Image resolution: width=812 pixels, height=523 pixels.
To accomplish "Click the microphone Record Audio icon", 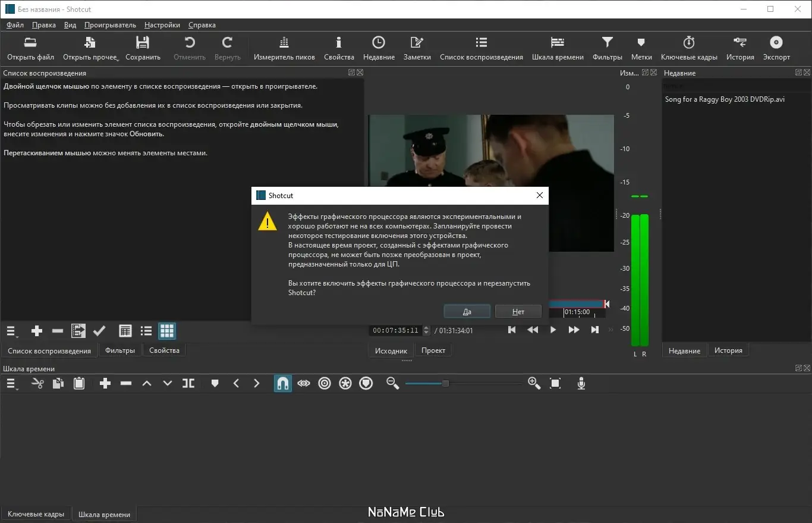I will pos(581,384).
